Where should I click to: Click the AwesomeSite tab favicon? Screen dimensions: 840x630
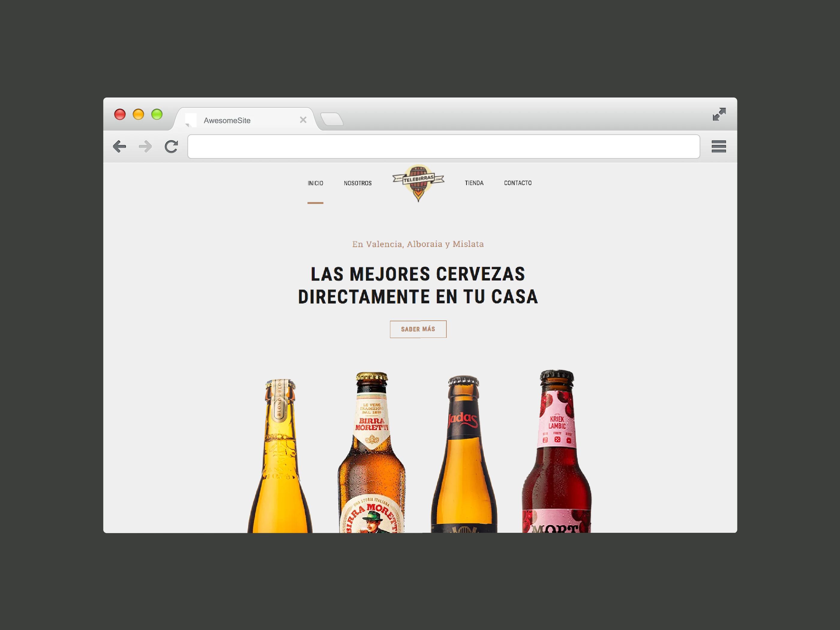(x=191, y=120)
